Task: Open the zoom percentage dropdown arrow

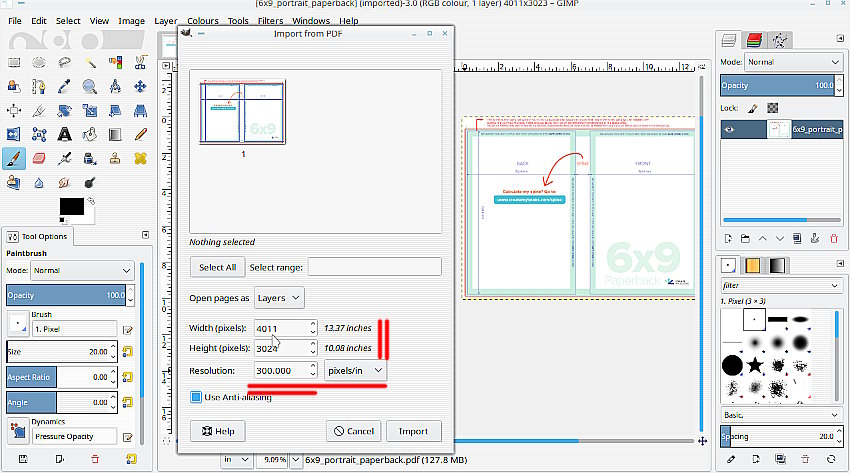Action: tap(296, 460)
